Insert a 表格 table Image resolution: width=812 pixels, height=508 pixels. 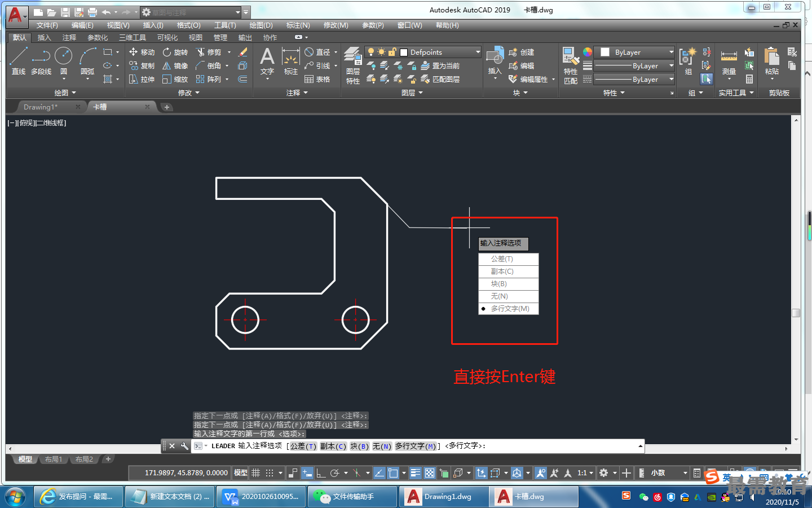(317, 79)
